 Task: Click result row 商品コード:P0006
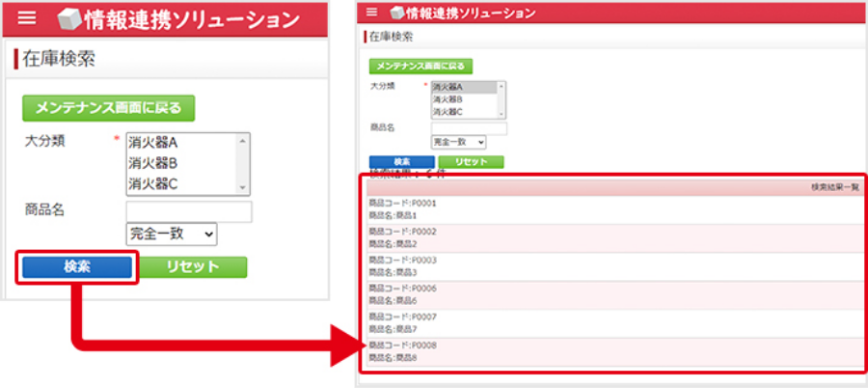click(613, 294)
